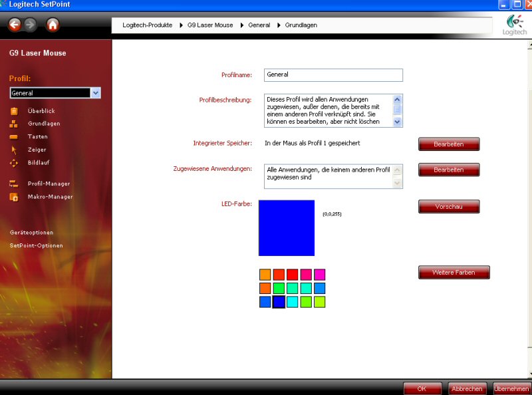
Task: Open Geräteoptionen in the sidebar
Action: pyautogui.click(x=31, y=233)
